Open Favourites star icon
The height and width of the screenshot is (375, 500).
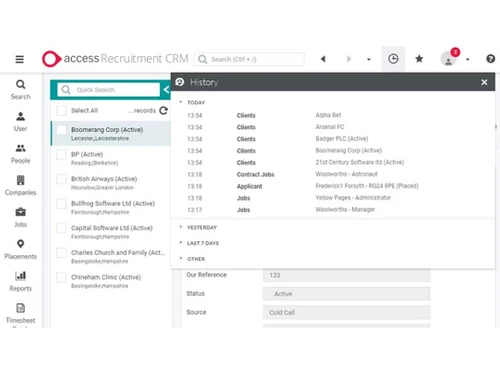pyautogui.click(x=419, y=59)
